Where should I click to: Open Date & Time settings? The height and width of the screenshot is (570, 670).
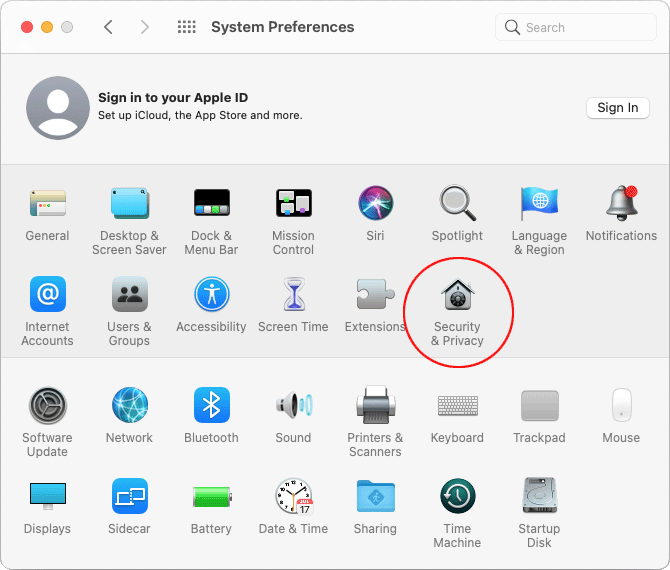294,496
